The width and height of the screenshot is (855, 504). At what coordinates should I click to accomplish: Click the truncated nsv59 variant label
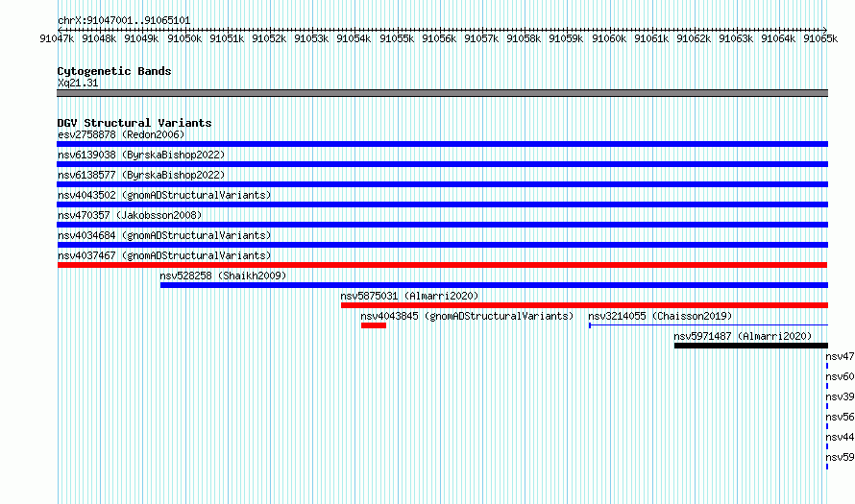840,457
